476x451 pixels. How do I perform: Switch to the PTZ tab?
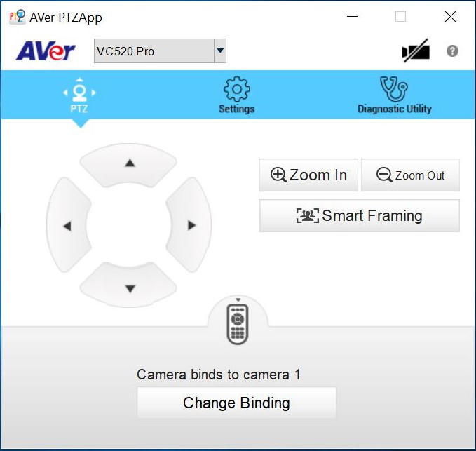[x=79, y=95]
